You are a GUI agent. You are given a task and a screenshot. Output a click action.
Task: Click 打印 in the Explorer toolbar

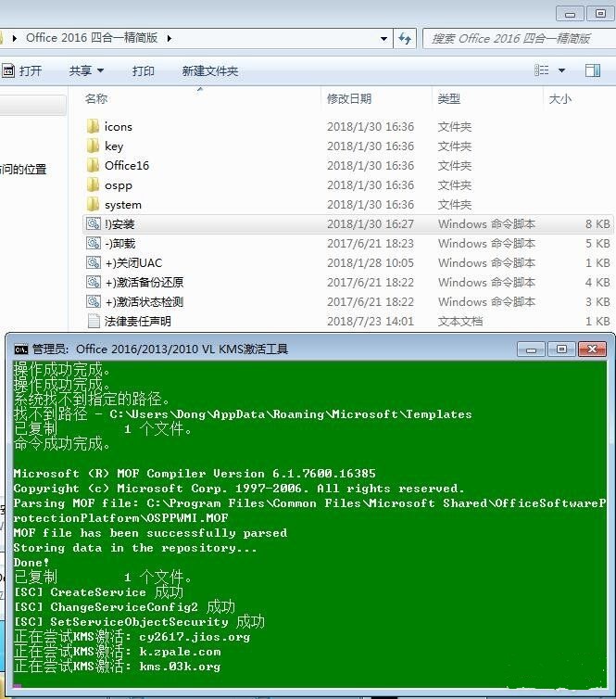(143, 70)
